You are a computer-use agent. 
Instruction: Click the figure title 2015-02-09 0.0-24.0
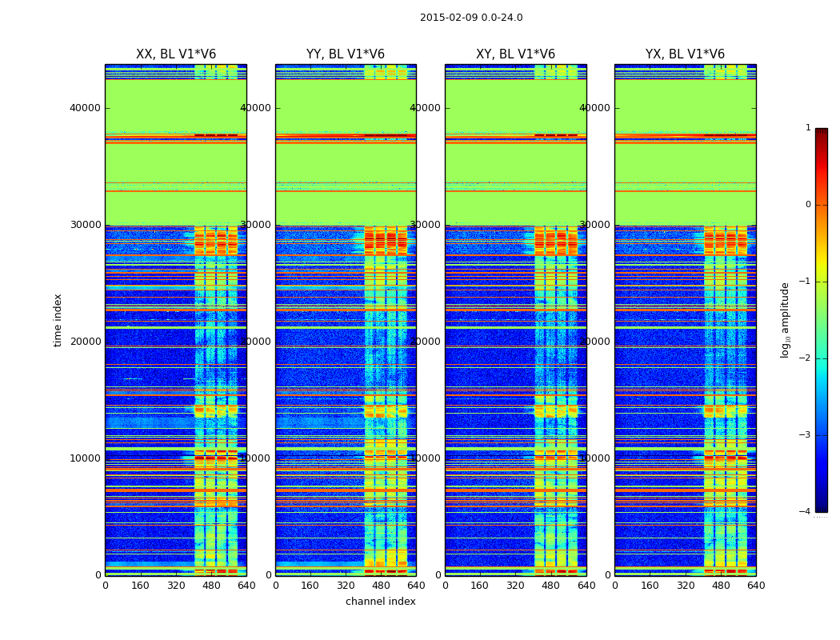point(471,18)
